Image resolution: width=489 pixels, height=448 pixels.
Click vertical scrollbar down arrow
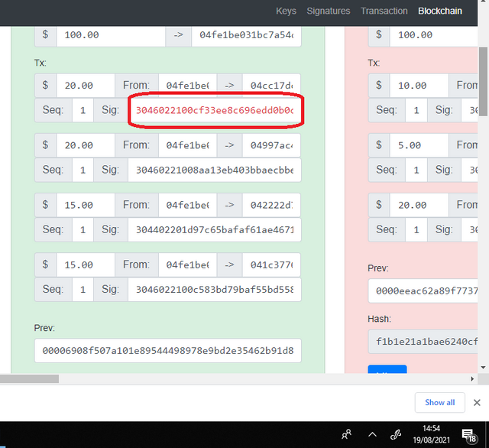[x=483, y=368]
